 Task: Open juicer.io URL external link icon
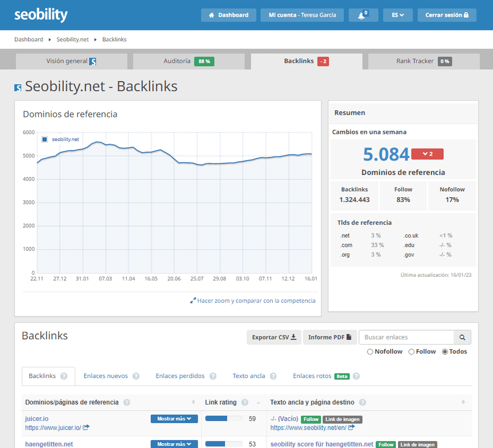tap(86, 427)
